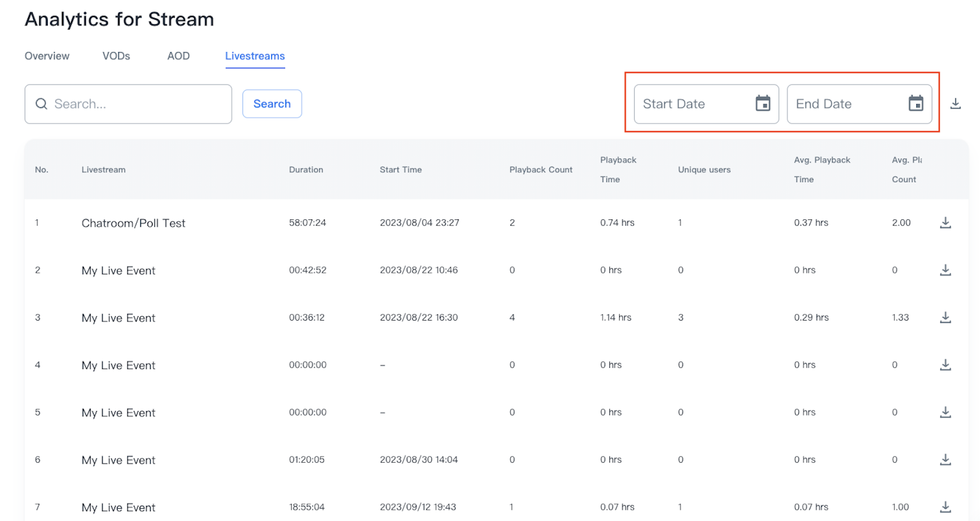Download all livestream analytics via top-right icon

pyautogui.click(x=955, y=104)
